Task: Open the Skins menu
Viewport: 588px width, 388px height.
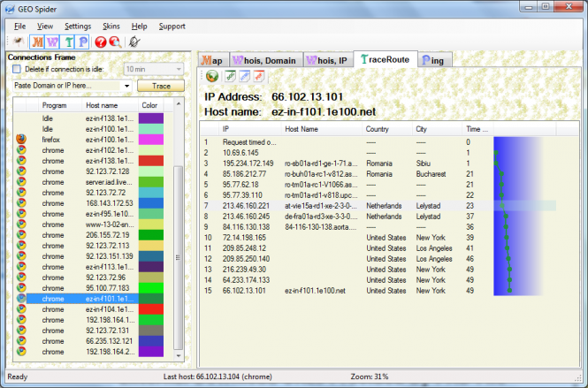Action: (111, 27)
